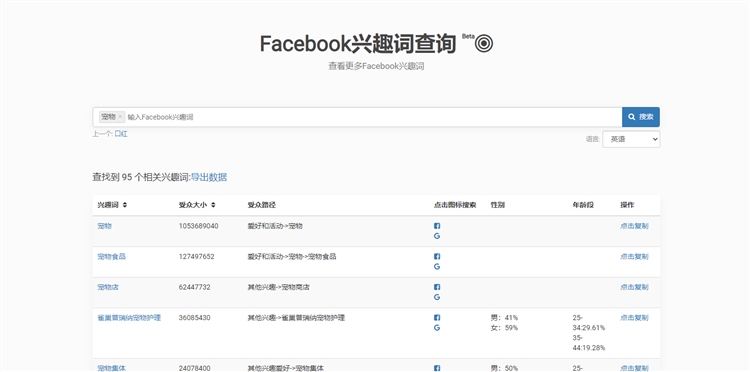The width and height of the screenshot is (750, 372).
Task: Click the Google icon in the 宠物食品 row
Action: (x=437, y=267)
